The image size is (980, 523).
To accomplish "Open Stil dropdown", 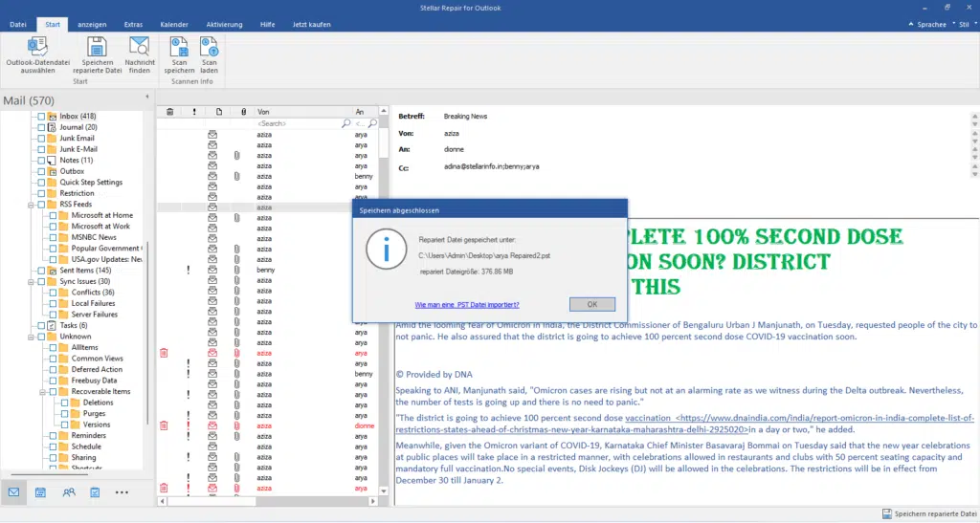I will [x=968, y=24].
